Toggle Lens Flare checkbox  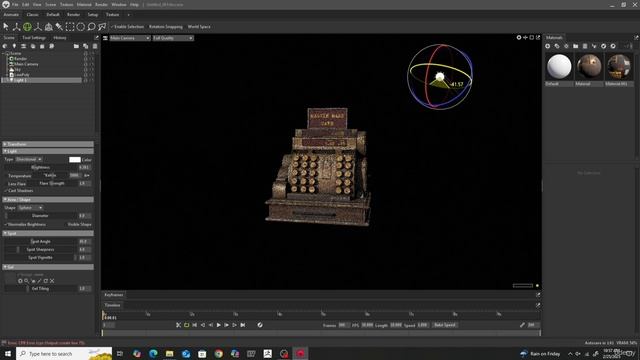tap(16, 184)
